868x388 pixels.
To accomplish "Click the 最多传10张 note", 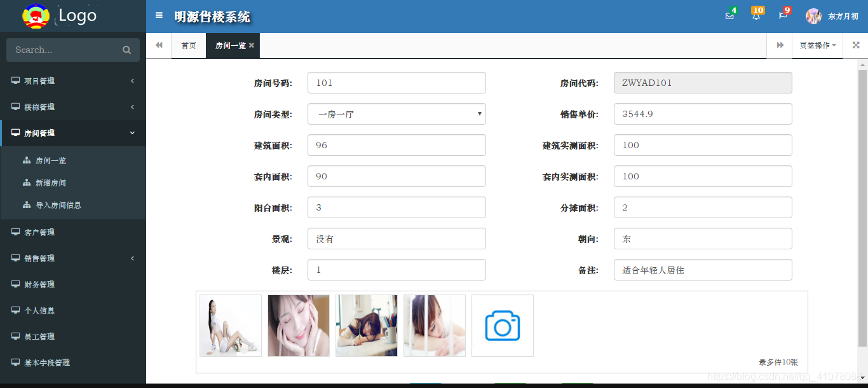I will point(778,362).
